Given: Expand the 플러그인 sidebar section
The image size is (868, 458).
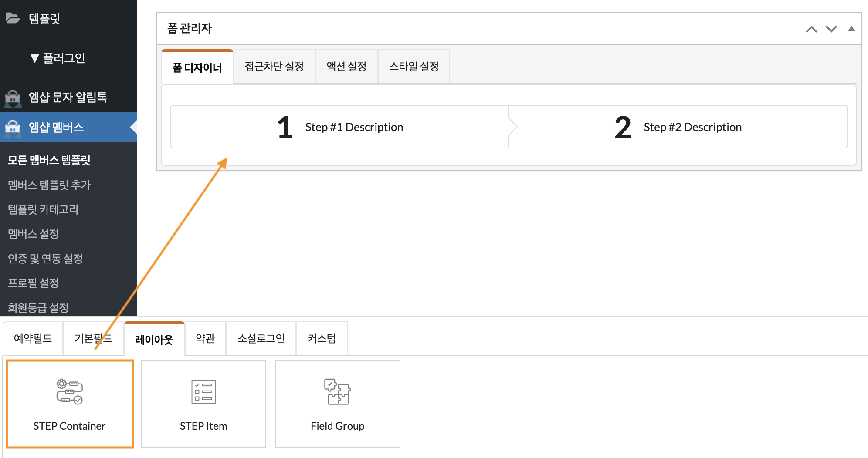Looking at the screenshot, I should [58, 58].
